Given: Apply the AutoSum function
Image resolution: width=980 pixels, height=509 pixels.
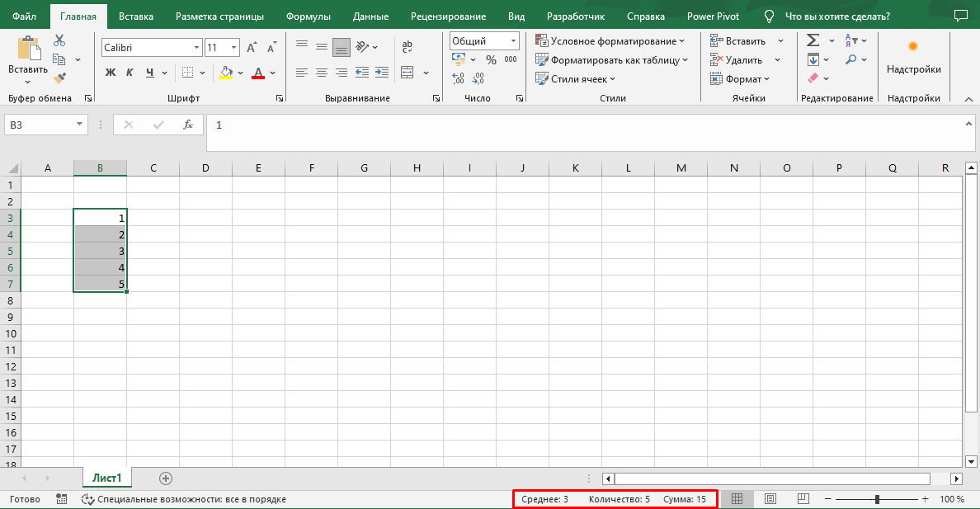Looking at the screenshot, I should point(813,39).
